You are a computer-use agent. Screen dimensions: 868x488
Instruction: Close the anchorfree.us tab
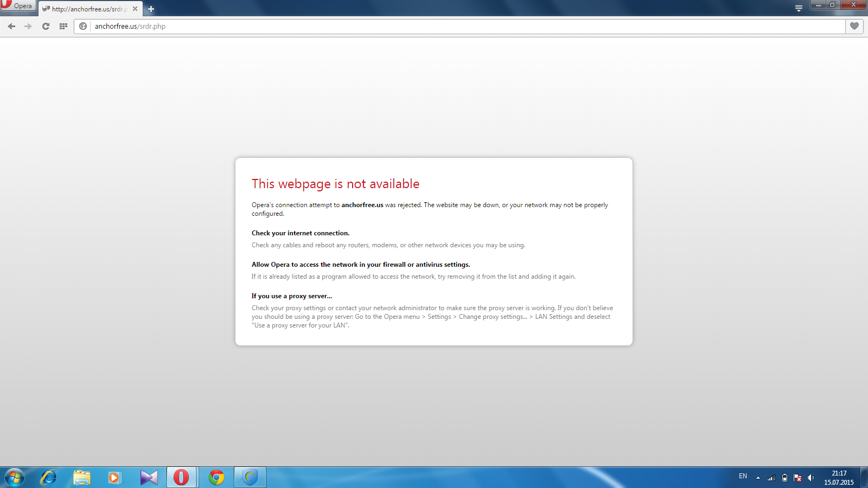[x=135, y=9]
